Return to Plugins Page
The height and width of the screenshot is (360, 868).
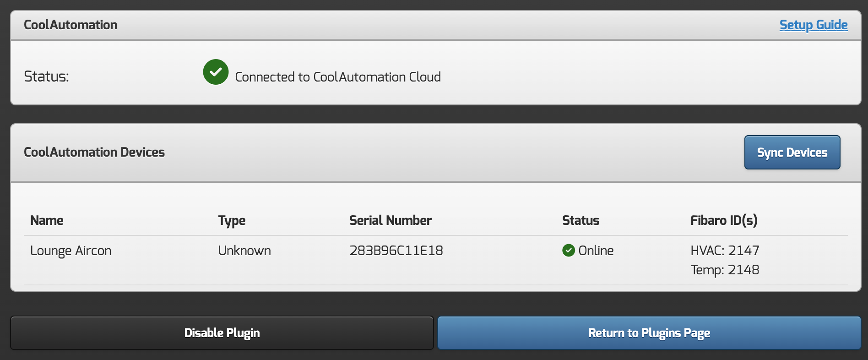649,333
